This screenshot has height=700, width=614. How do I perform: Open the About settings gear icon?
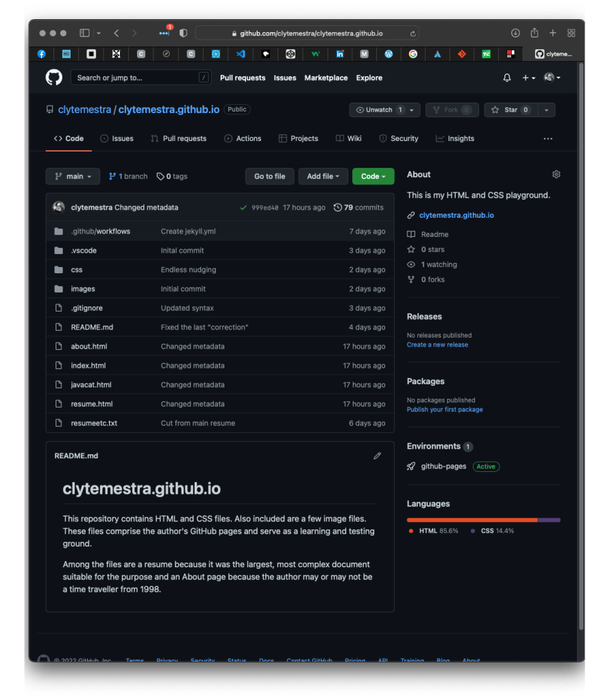click(x=556, y=175)
